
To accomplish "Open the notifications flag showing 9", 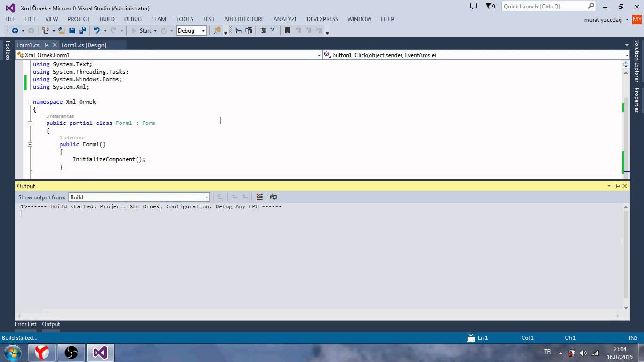I will click(x=490, y=6).
